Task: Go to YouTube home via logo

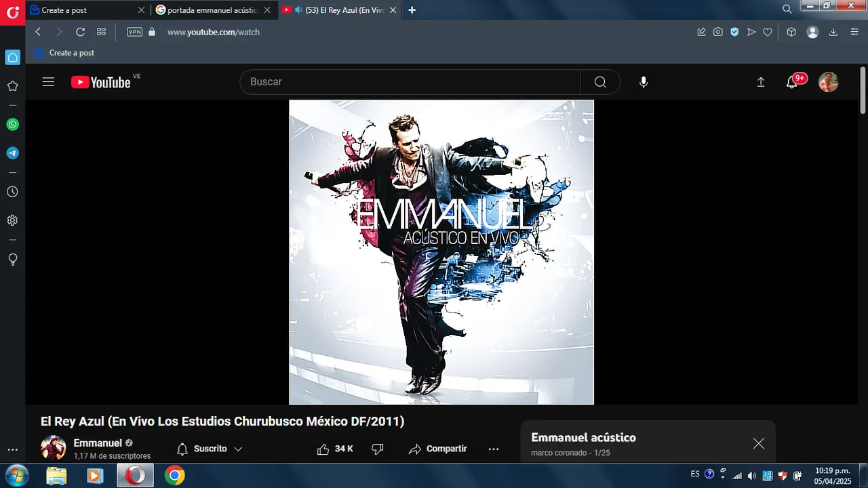Action: (101, 82)
